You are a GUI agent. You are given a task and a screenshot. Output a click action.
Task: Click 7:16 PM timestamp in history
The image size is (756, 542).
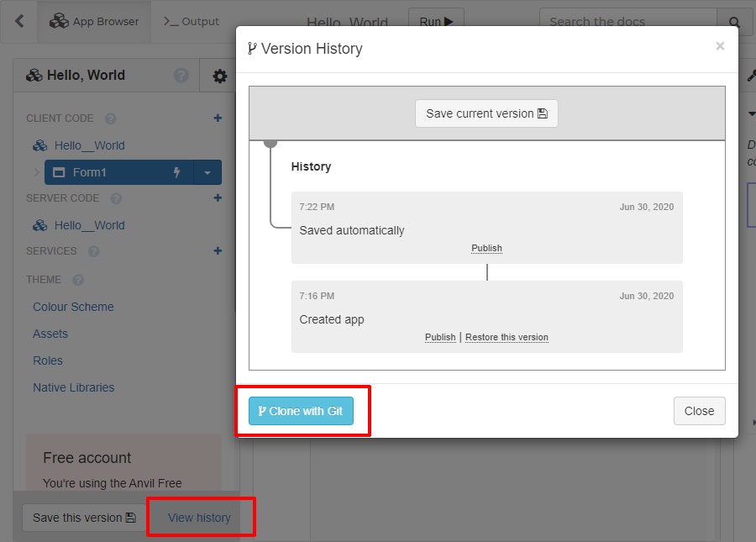tap(317, 296)
